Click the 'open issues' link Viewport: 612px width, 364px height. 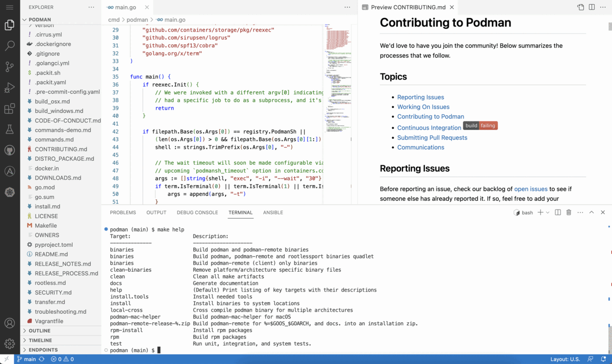(530, 189)
